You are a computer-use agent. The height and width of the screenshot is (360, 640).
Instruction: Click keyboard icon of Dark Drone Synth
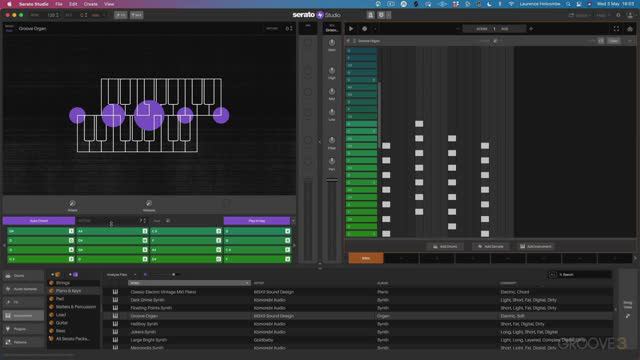tap(116, 300)
